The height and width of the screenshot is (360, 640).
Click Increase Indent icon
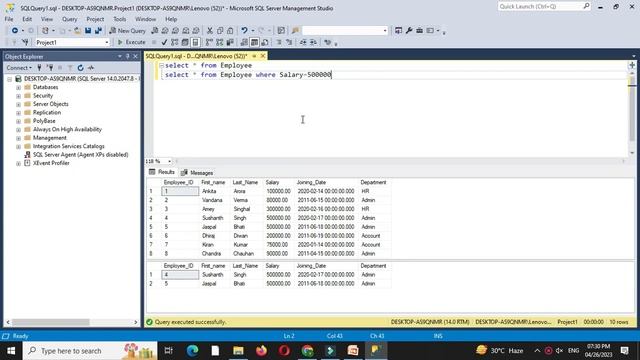[313, 42]
